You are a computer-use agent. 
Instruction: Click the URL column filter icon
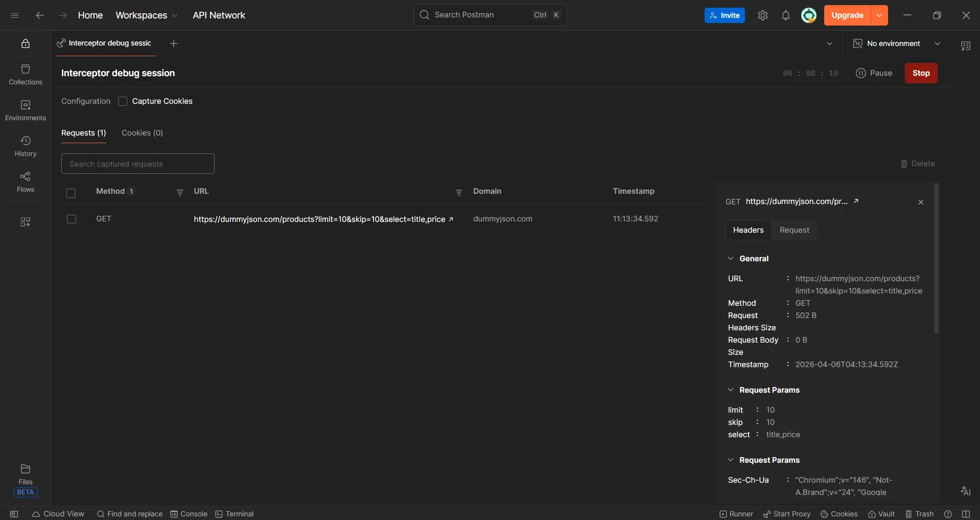(x=458, y=192)
